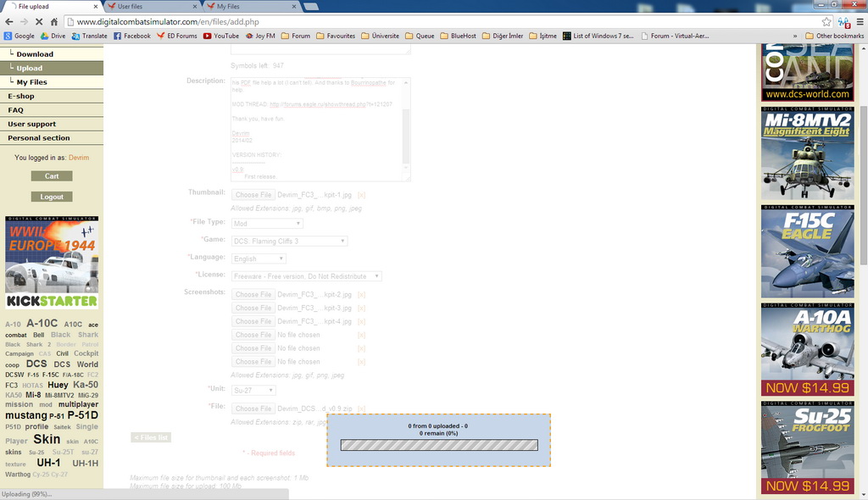The height and width of the screenshot is (500, 868).
Task: Open List of Windows 7 bookmark
Action: point(598,36)
